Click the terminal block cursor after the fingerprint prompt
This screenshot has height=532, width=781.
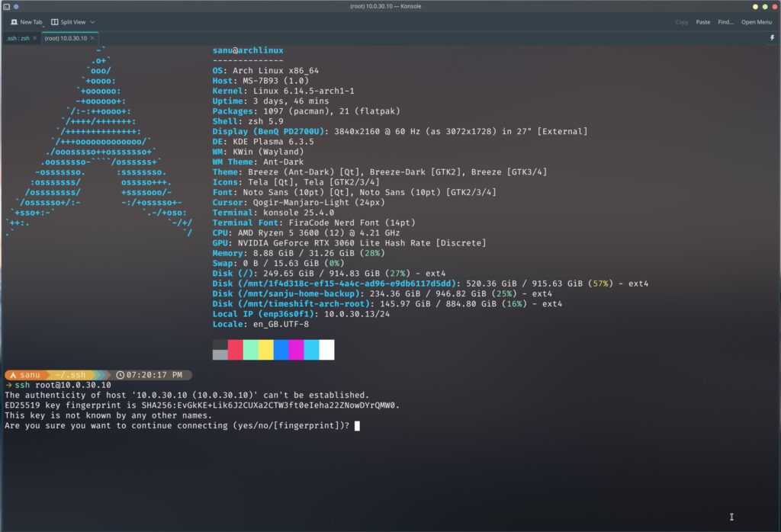(357, 425)
